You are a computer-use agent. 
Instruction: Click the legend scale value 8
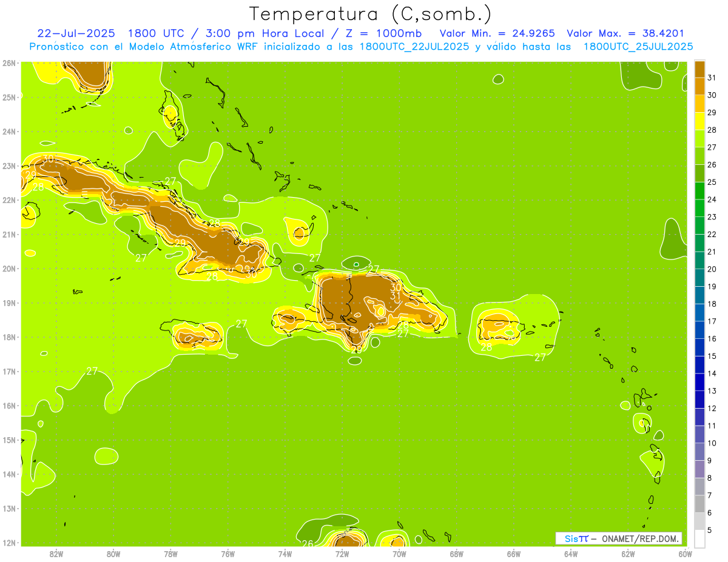click(x=710, y=478)
